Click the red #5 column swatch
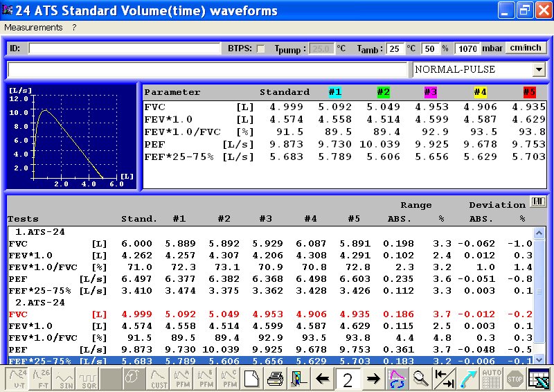The height and width of the screenshot is (392, 554). click(529, 92)
